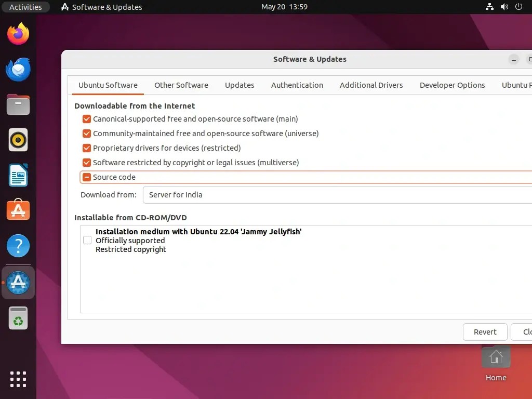Enable Ubuntu 22.04 installation medium checkbox
The width and height of the screenshot is (532, 399).
pos(87,240)
